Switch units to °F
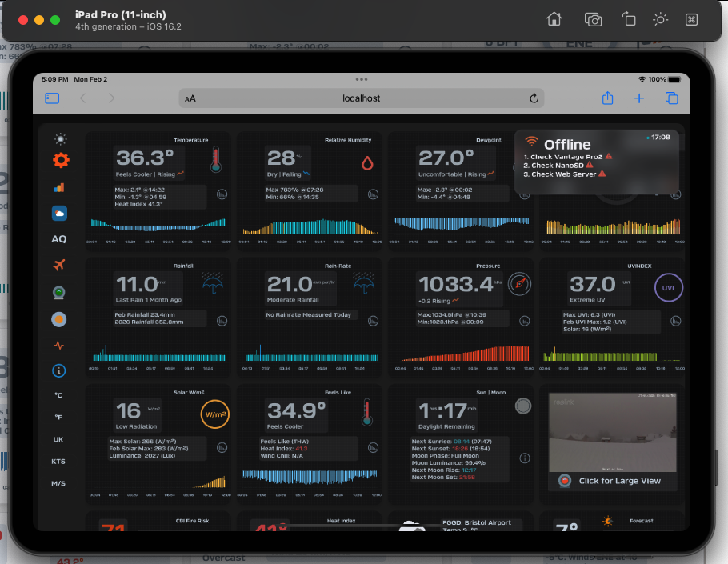The height and width of the screenshot is (564, 728). (x=59, y=417)
